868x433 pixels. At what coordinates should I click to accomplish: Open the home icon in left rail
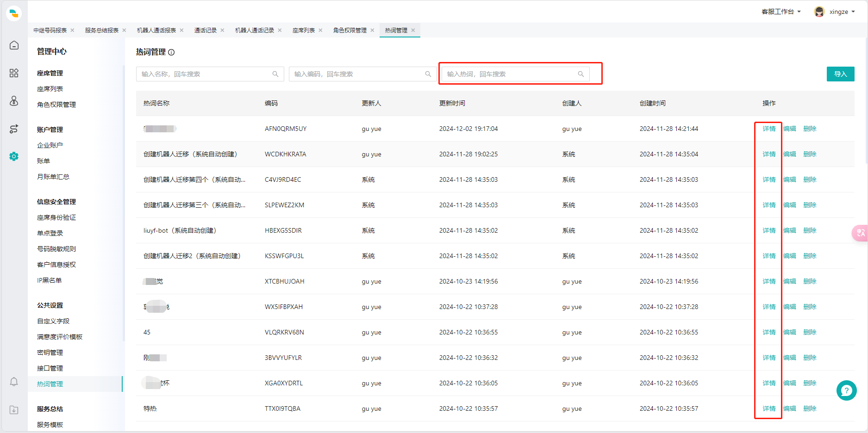14,45
